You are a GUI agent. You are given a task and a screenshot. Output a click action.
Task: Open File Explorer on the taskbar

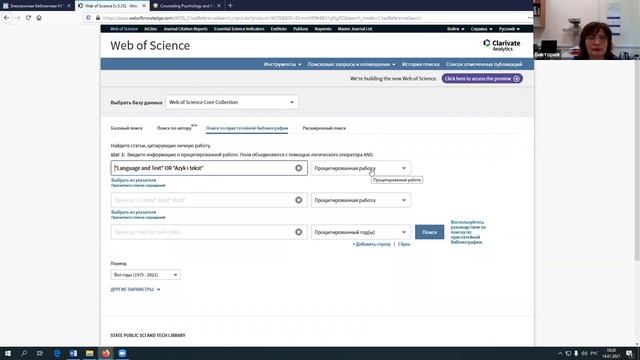click(89, 353)
